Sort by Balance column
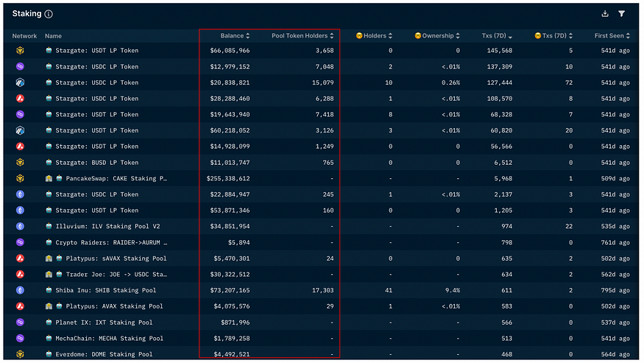The width and height of the screenshot is (644, 363). 235,36
